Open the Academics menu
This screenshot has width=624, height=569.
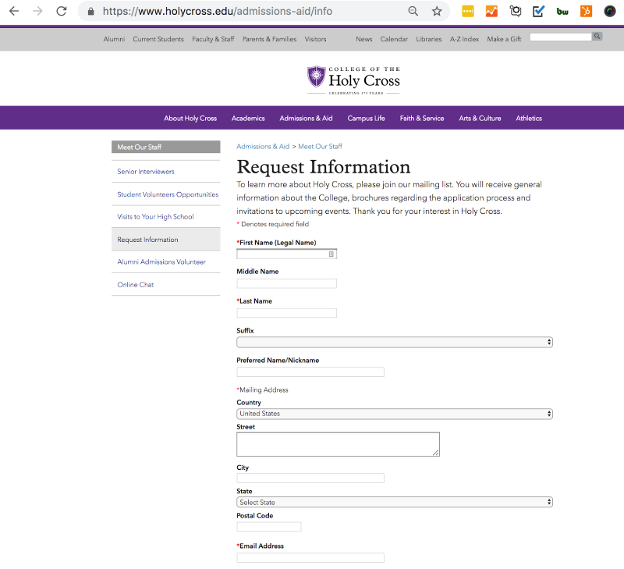pyautogui.click(x=248, y=118)
